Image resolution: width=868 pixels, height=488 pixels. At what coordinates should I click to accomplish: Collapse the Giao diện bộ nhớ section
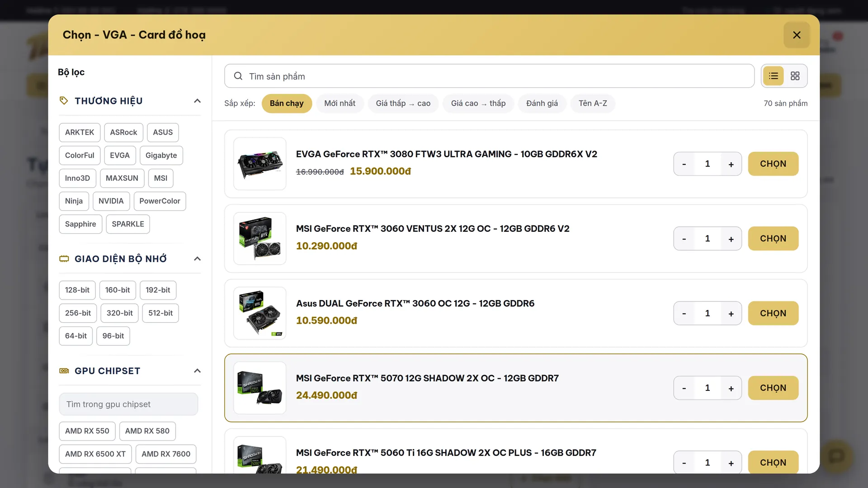197,259
